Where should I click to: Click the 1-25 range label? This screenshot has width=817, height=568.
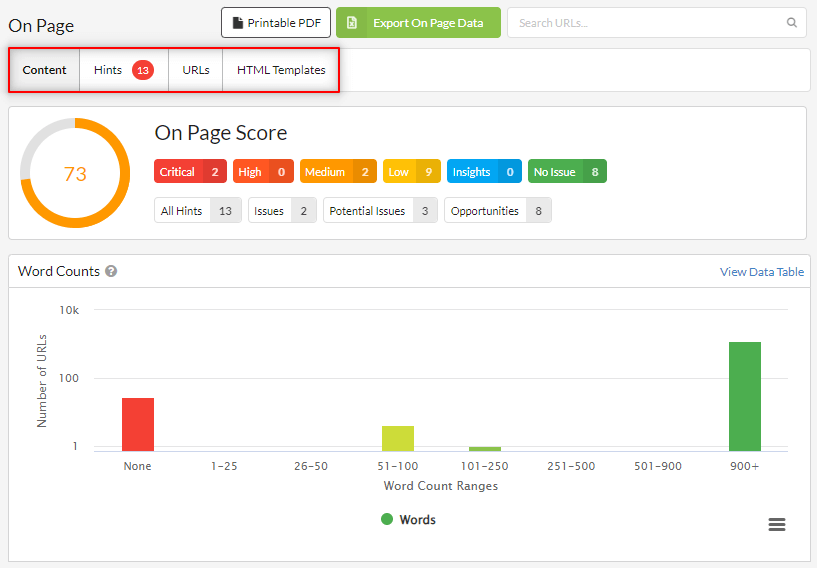[x=225, y=466]
